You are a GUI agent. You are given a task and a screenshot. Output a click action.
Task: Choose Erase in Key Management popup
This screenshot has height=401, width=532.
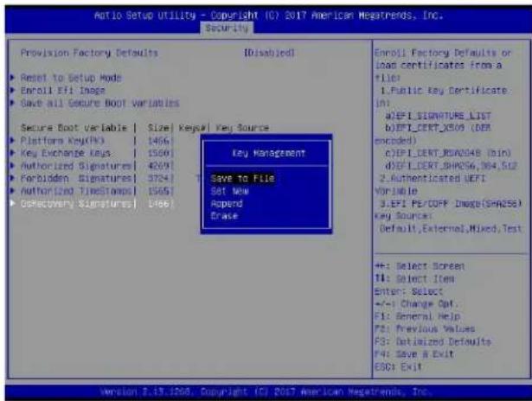click(x=224, y=216)
